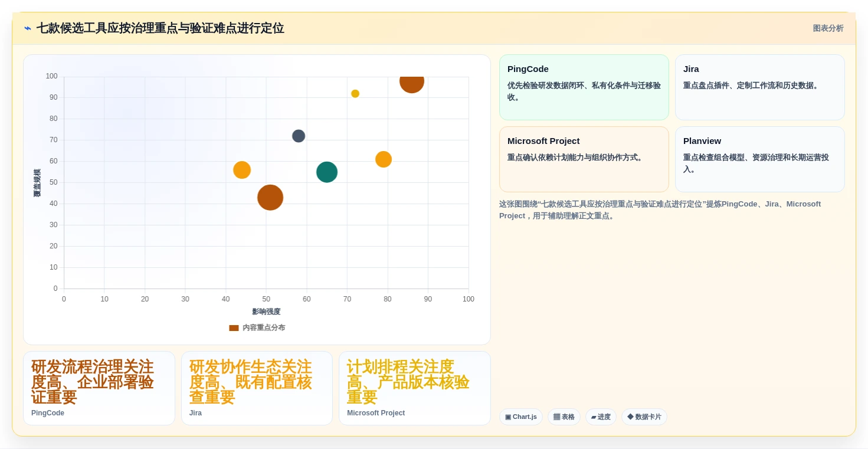The width and height of the screenshot is (868, 449).
Task: Select the Chart.js tag chip
Action: click(x=520, y=417)
